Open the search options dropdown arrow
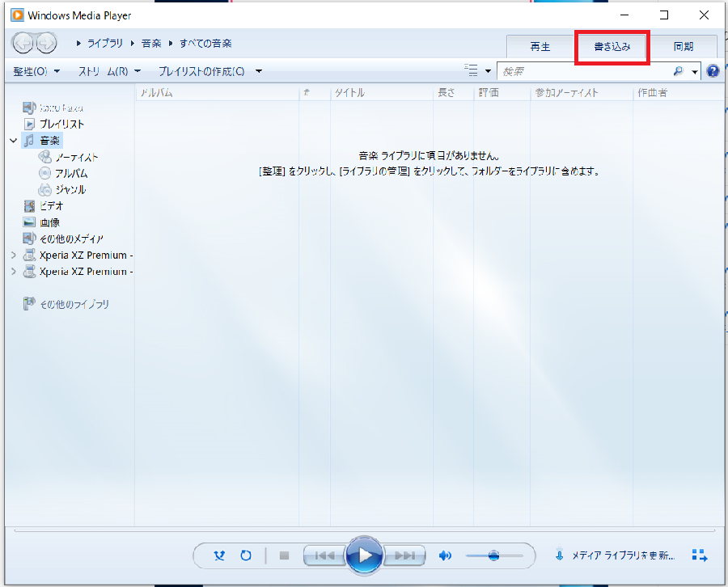Screen dimensions: 728x587 pos(695,71)
